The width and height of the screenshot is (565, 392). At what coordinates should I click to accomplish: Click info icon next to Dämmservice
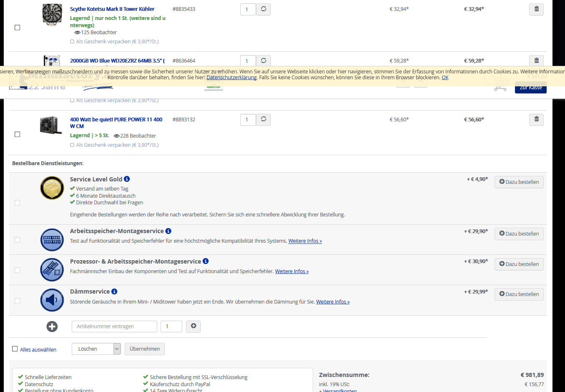(x=114, y=291)
